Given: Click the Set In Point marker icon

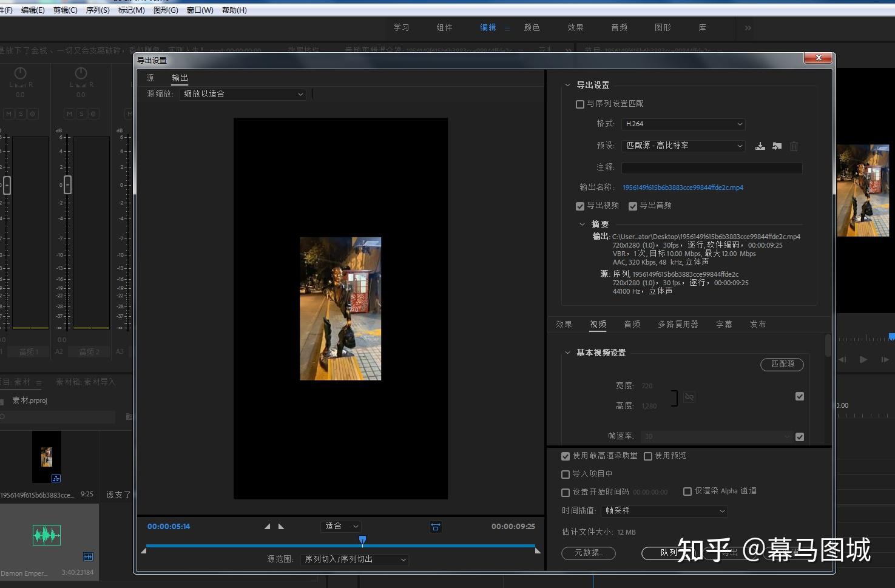Looking at the screenshot, I should pyautogui.click(x=267, y=527).
